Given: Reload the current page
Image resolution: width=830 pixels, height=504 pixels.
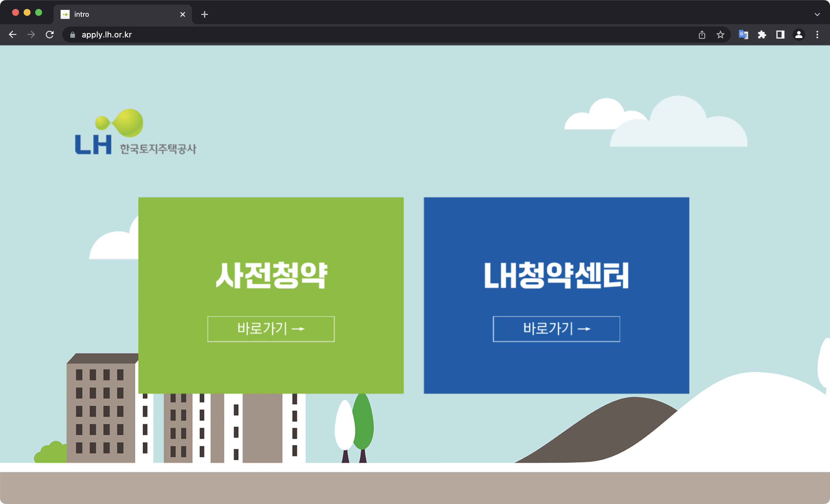Looking at the screenshot, I should tap(50, 35).
